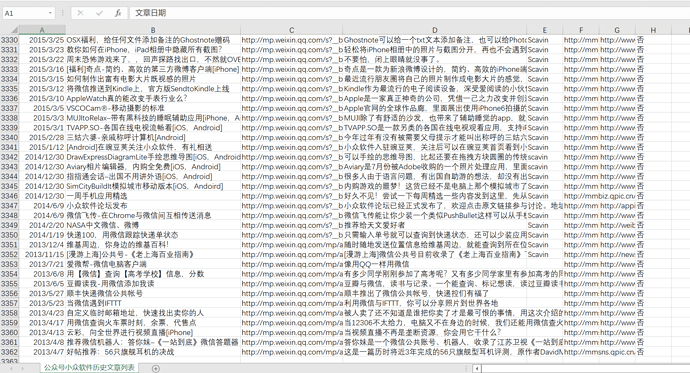Click date cell 2013/11/15
This screenshot has height=373, width=690.
[42, 254]
